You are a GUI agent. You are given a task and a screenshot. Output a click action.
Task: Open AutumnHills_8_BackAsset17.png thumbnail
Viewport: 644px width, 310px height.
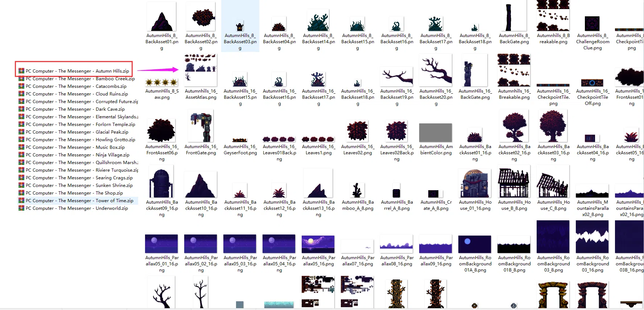pyautogui.click(x=435, y=24)
